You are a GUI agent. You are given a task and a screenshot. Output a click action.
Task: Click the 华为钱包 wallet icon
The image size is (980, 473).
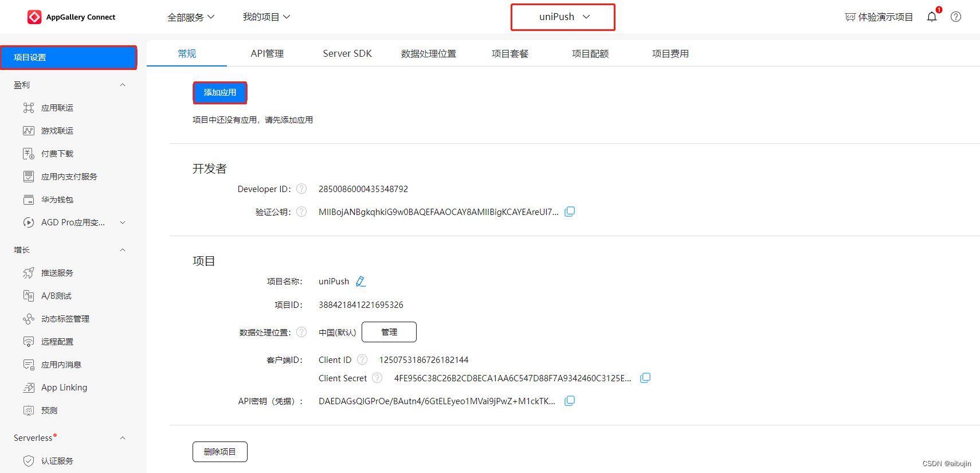point(29,200)
